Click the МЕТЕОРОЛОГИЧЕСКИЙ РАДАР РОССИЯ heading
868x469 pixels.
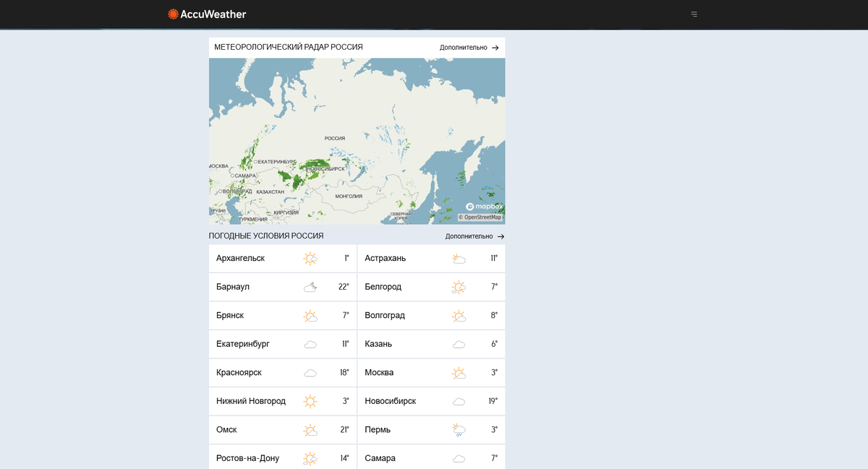coord(289,47)
